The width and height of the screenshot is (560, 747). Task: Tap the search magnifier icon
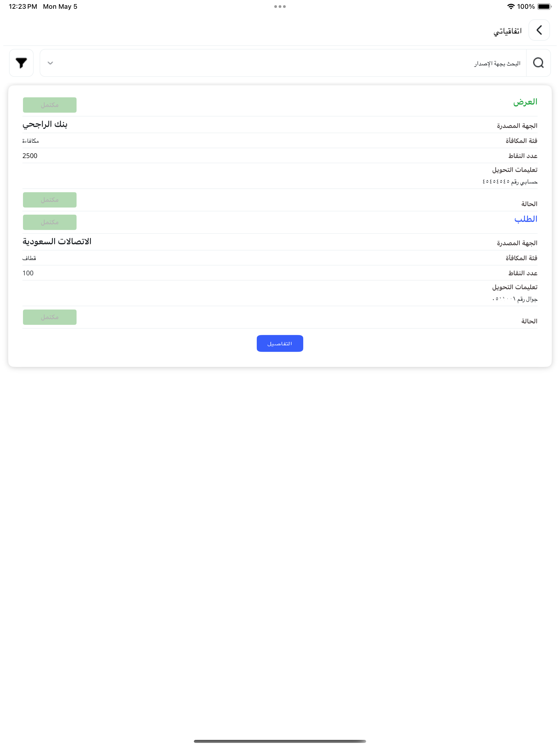(538, 63)
